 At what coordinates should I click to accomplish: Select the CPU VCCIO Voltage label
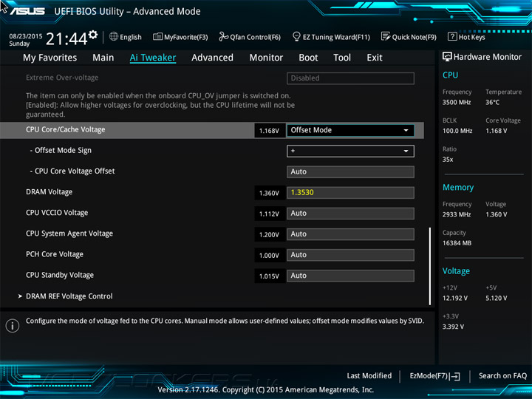57,213
